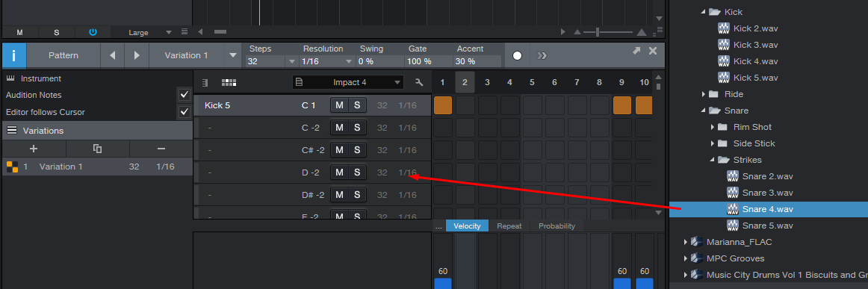Go to next variation arrow
The height and width of the screenshot is (289, 868).
(136, 55)
